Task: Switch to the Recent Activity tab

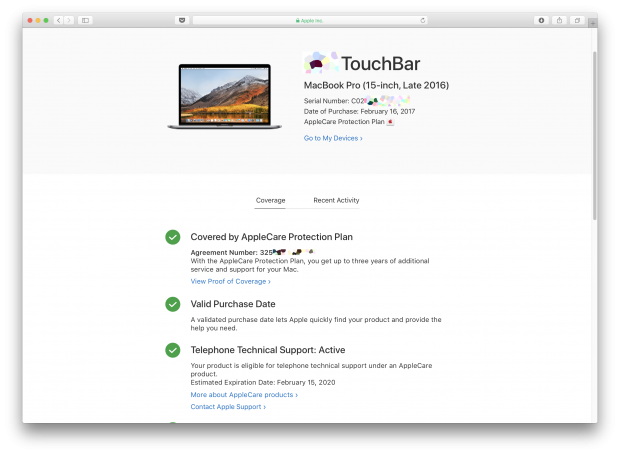Action: coord(336,200)
